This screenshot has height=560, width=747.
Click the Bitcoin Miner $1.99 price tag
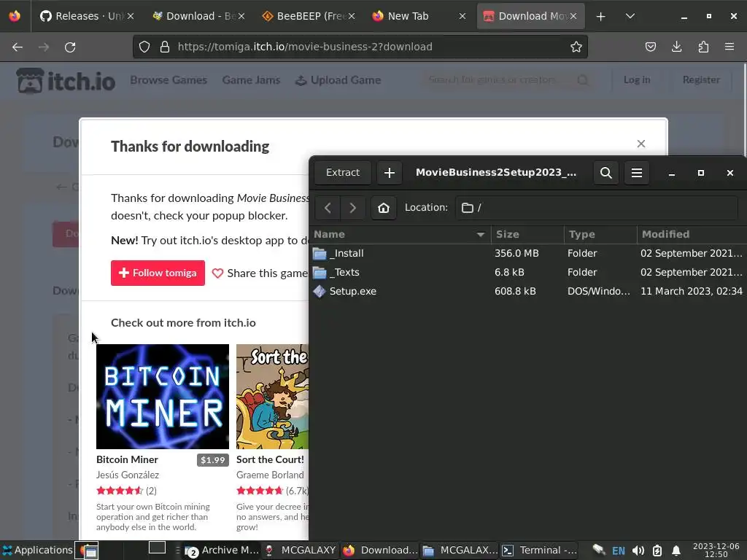pos(212,460)
